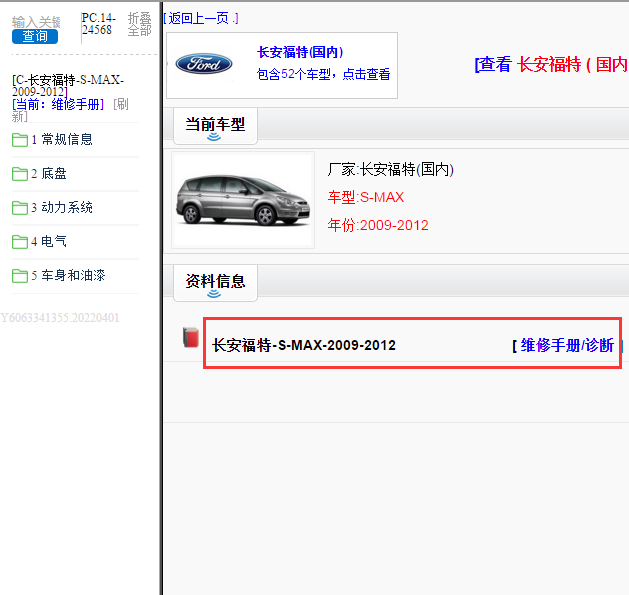Click the 厂家:长安福特(国内) text
Viewport: 629px width, 595px height.
[x=390, y=169]
